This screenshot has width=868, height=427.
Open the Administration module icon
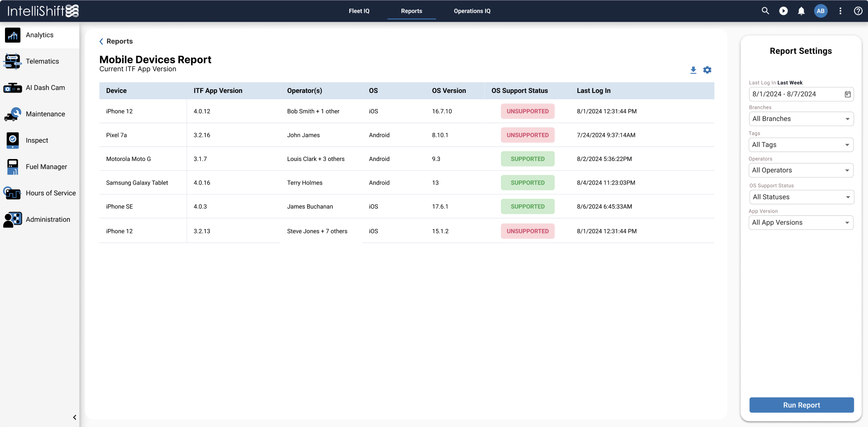click(13, 219)
